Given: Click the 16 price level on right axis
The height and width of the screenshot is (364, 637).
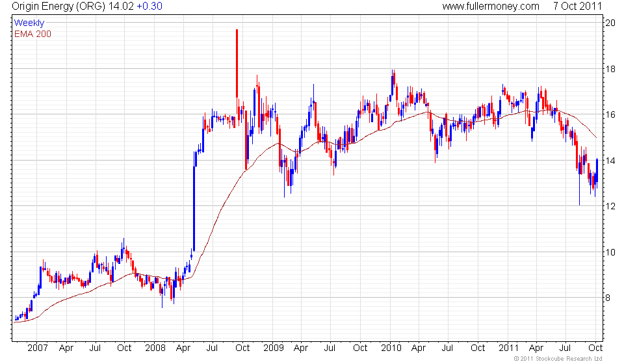Looking at the screenshot, I should coord(610,114).
